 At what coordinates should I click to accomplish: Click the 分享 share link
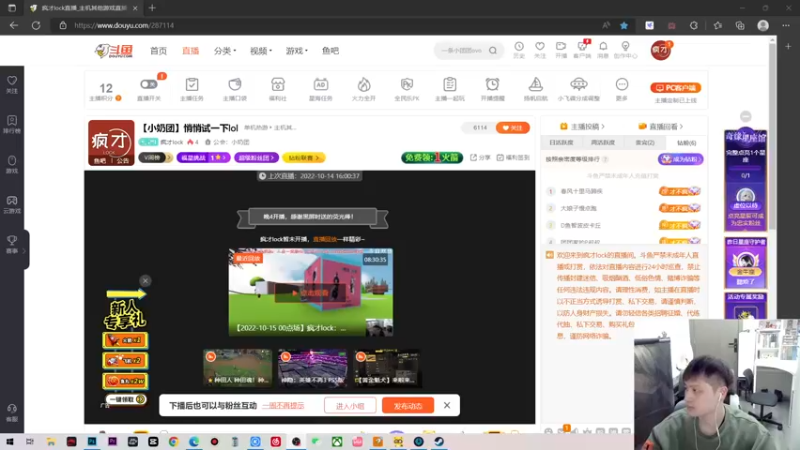[480, 158]
